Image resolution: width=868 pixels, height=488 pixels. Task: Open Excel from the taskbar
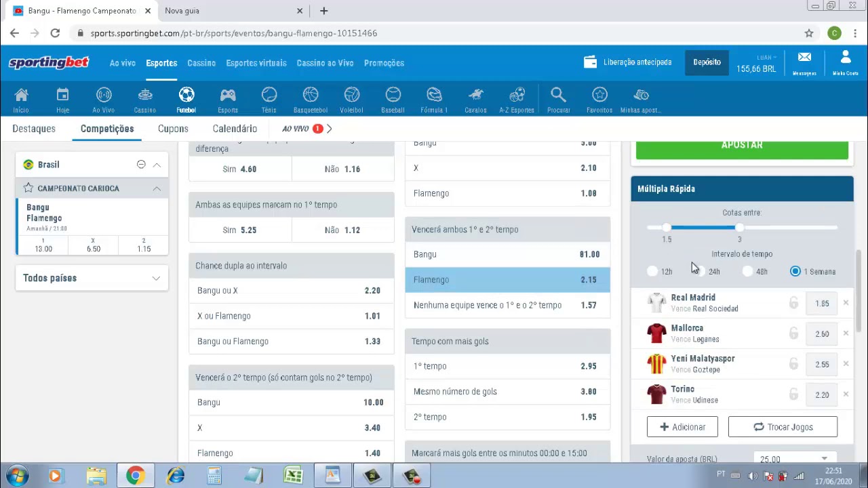[293, 476]
